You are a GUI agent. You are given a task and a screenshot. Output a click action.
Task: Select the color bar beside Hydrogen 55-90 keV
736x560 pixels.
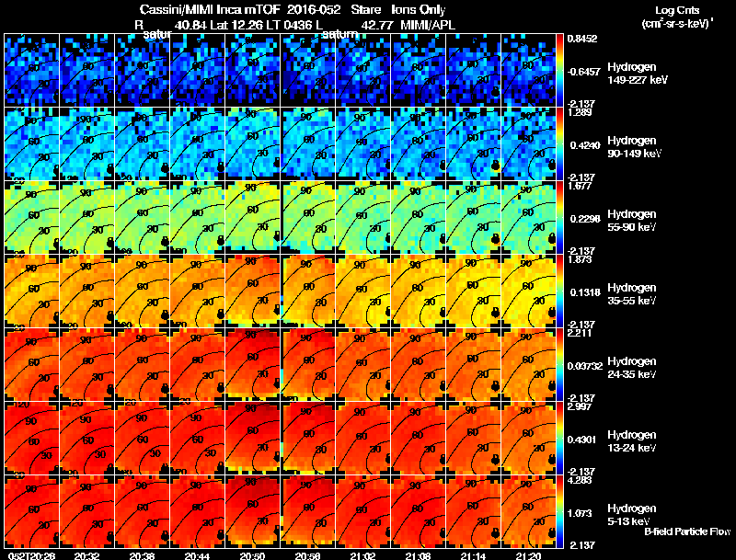coord(559,218)
